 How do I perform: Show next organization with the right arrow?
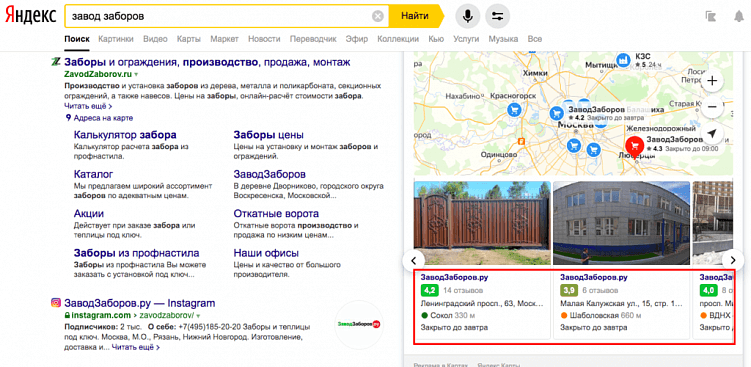(733, 260)
